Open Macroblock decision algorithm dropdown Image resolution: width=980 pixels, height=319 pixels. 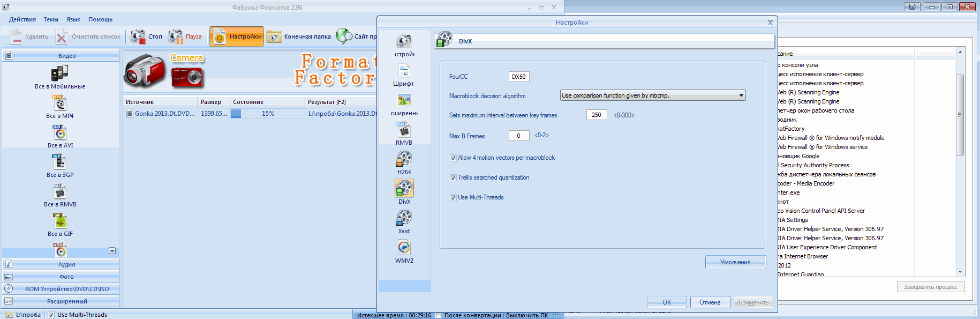(653, 95)
